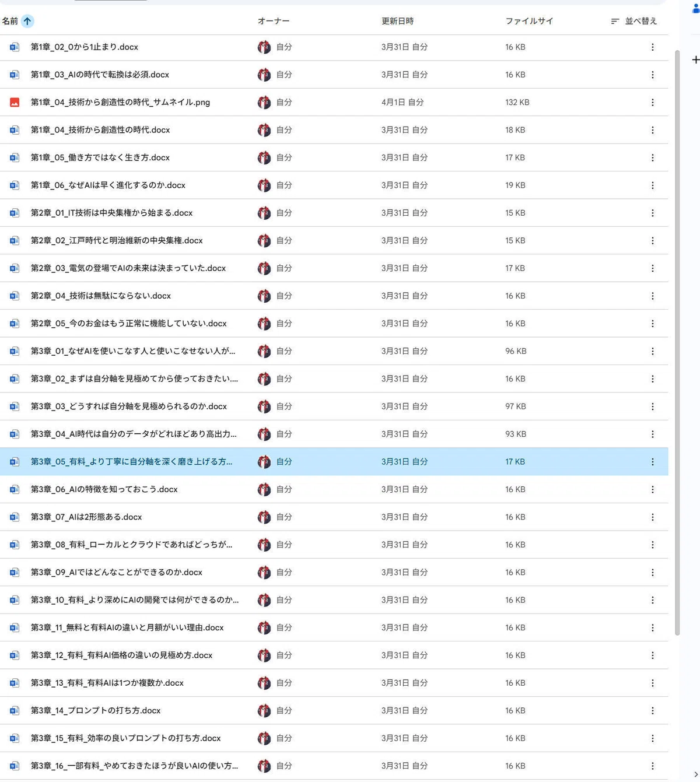
Task: Select file 第3章_13_有料_有料AIは1つか複数か.docx
Action: [x=334, y=683]
